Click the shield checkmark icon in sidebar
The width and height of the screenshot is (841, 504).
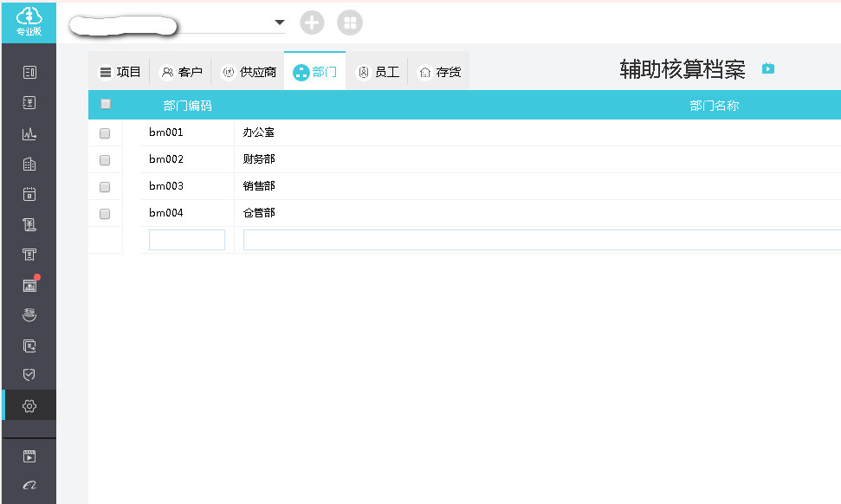(x=29, y=375)
